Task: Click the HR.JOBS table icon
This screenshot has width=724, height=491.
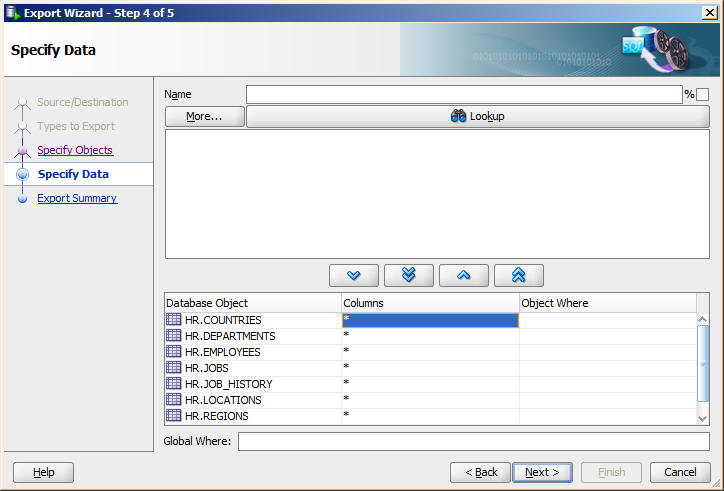Action: [x=174, y=368]
